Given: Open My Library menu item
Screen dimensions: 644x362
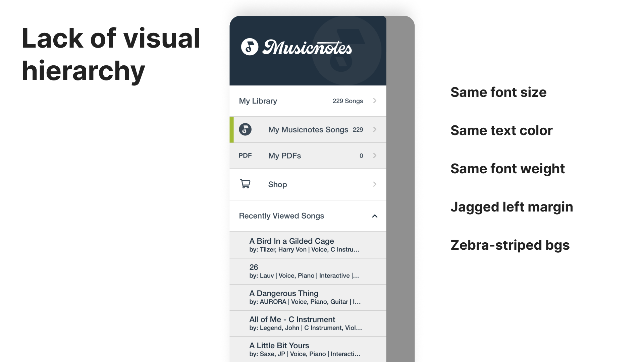Looking at the screenshot, I should click(x=258, y=101).
